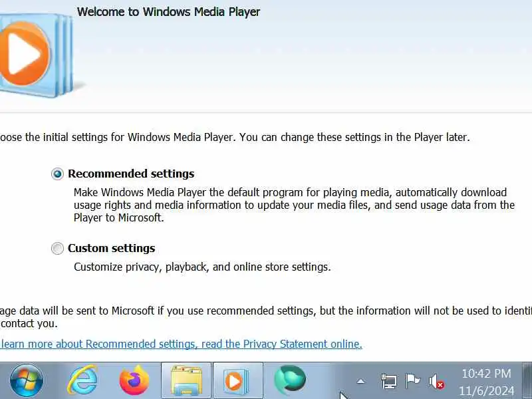Click the muted speaker volume icon

(x=436, y=381)
